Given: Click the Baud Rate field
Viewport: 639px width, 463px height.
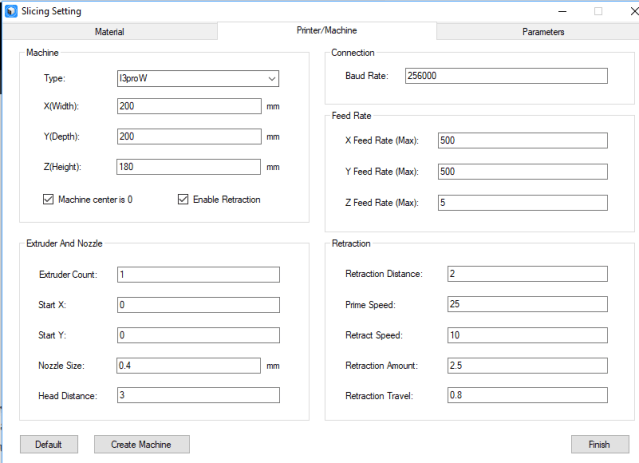Looking at the screenshot, I should (506, 77).
